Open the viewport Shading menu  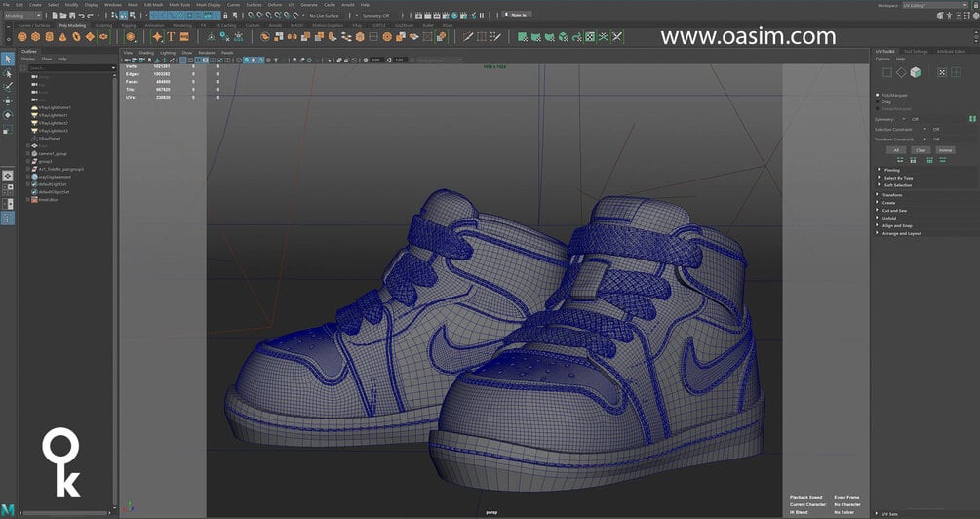tap(146, 53)
